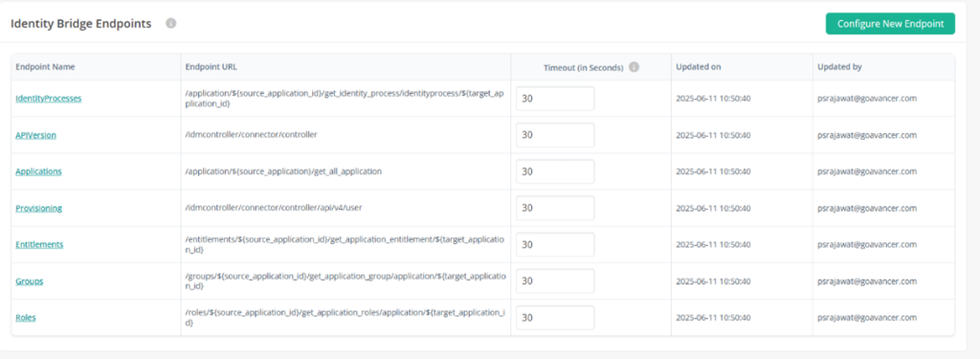Open the Groups endpoint link
The height and width of the screenshot is (359, 980).
30,281
